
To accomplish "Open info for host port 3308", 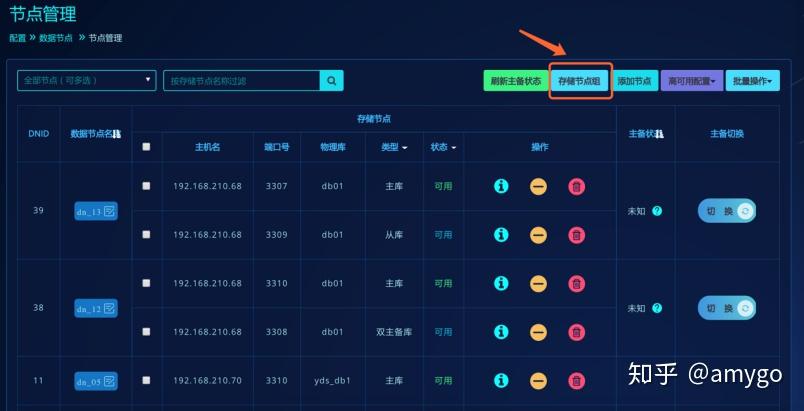I will point(501,332).
